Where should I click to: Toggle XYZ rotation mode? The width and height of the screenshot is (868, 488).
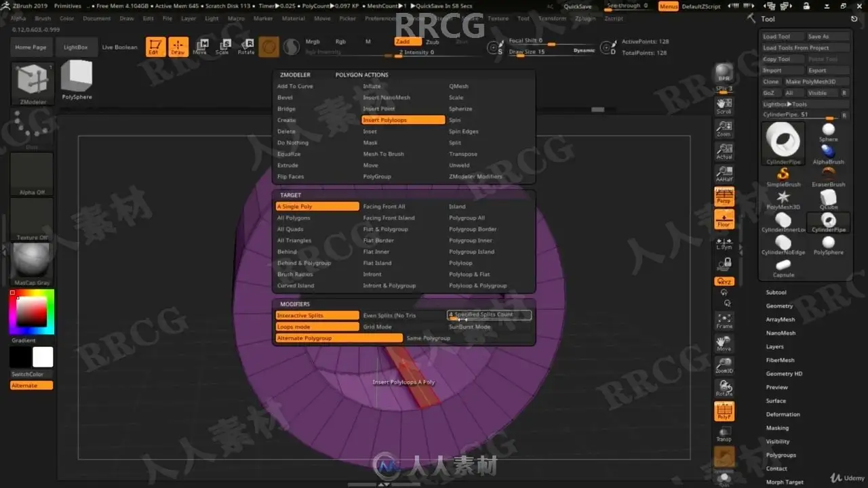[x=724, y=281]
